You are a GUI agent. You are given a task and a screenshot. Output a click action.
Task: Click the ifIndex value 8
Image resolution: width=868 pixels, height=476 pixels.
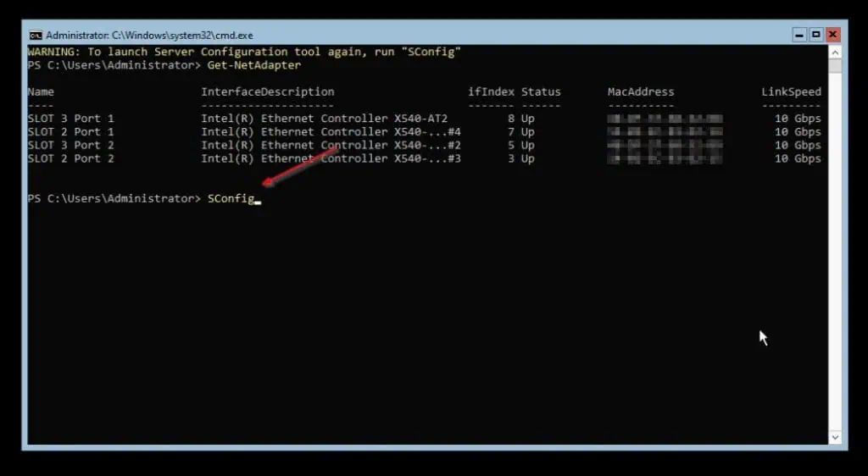[x=510, y=119]
